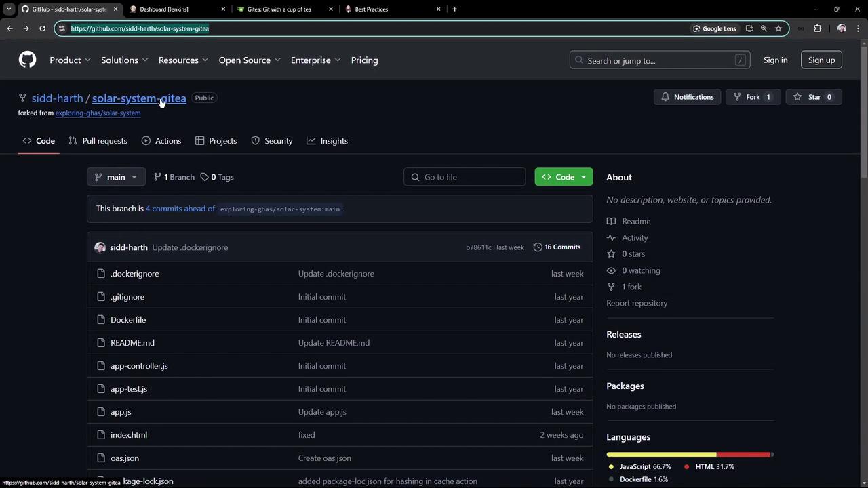Viewport: 868px width, 488px height.
Task: Expand the Solutions menu
Action: pos(124,60)
